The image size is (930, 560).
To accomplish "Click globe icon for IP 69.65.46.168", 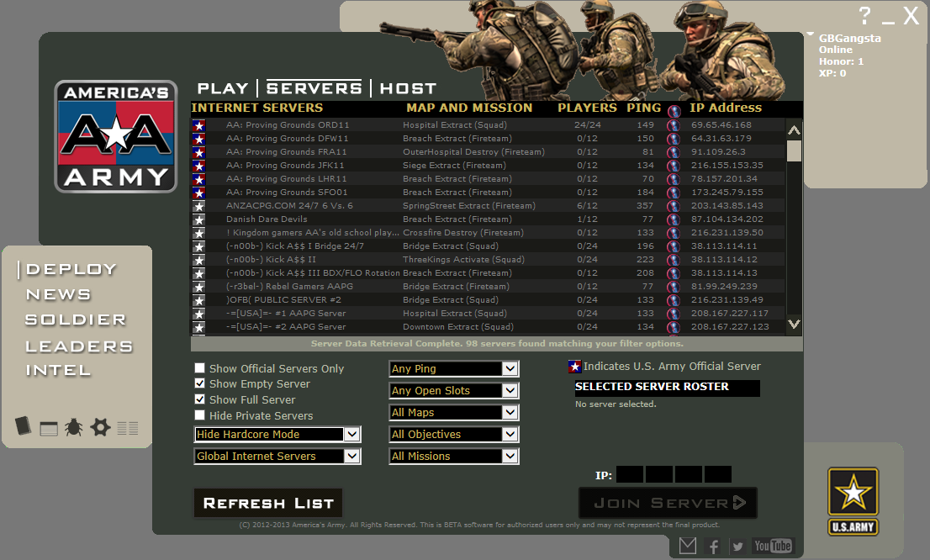I will click(x=674, y=125).
